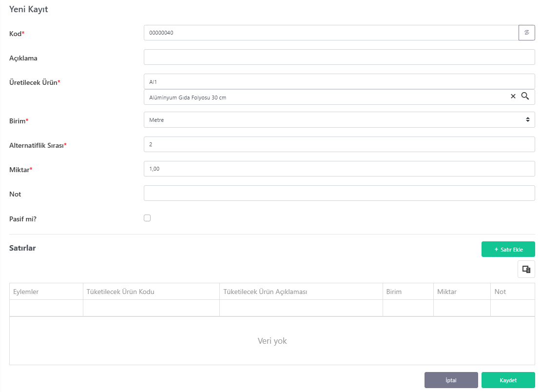Save the record with Kaydet button

point(508,380)
